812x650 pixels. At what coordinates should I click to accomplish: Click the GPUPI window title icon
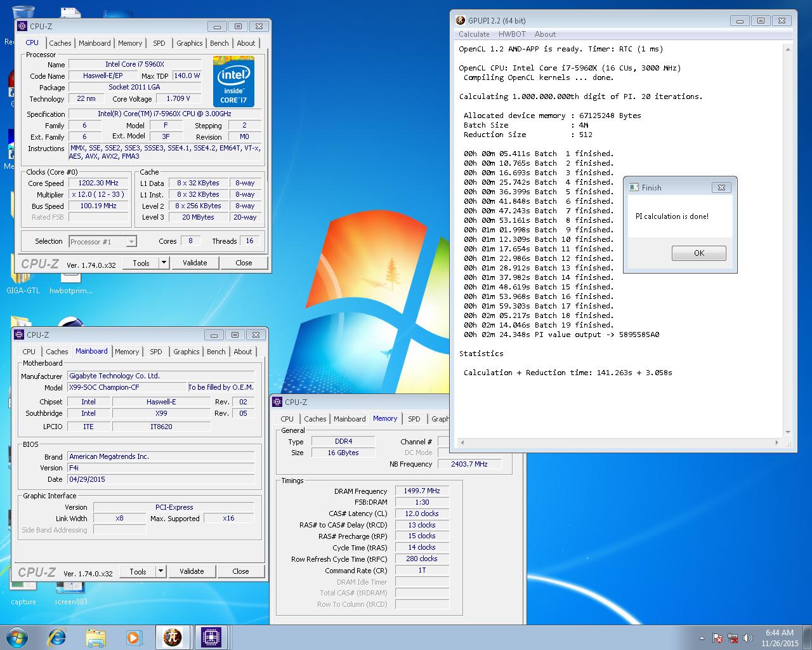(x=461, y=20)
